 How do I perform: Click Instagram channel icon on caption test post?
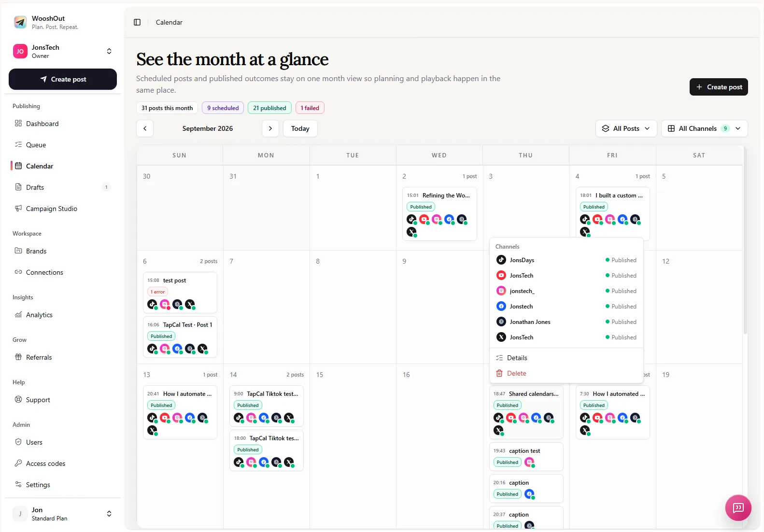(529, 462)
